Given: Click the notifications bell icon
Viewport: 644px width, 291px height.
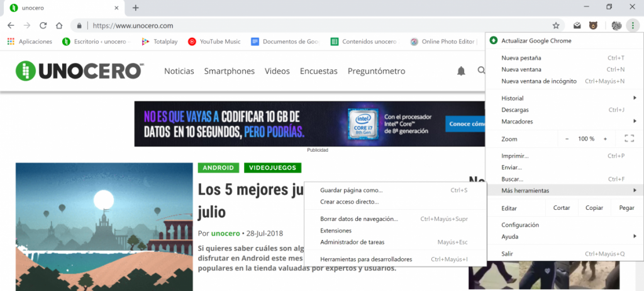Looking at the screenshot, I should coord(461,71).
